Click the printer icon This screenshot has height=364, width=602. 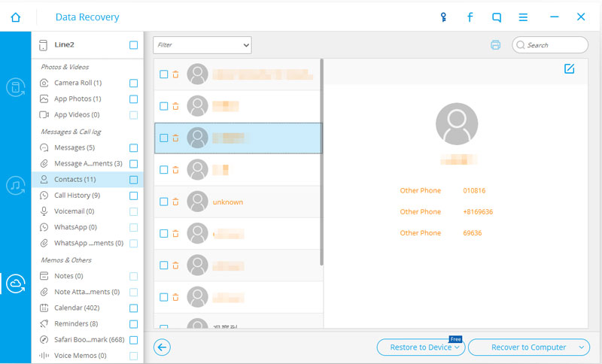[x=496, y=45]
